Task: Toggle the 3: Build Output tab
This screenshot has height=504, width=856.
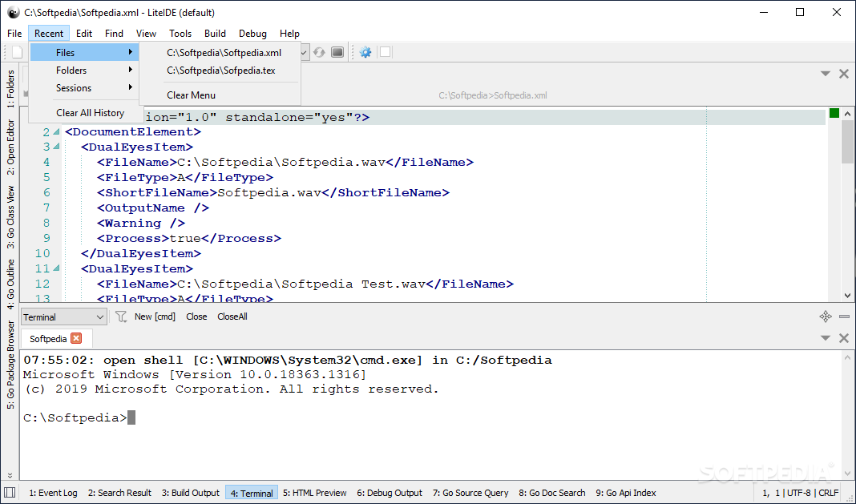Action: (x=191, y=493)
